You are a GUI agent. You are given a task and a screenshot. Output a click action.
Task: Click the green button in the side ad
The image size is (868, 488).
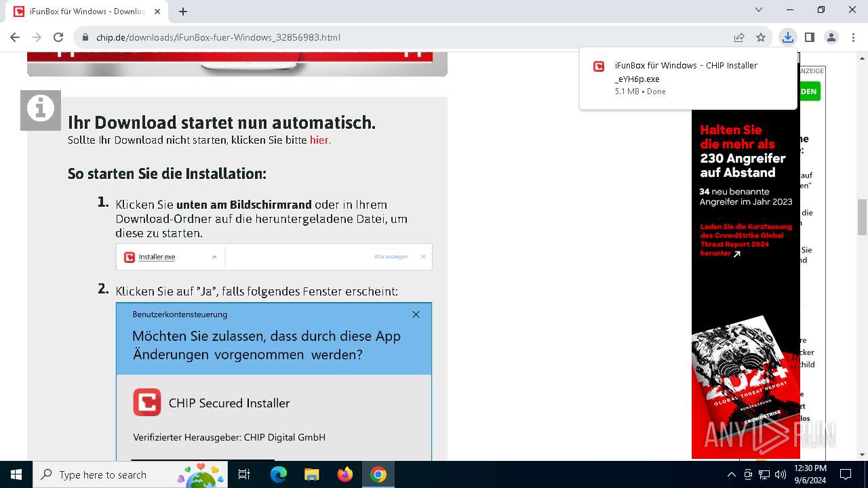[810, 91]
